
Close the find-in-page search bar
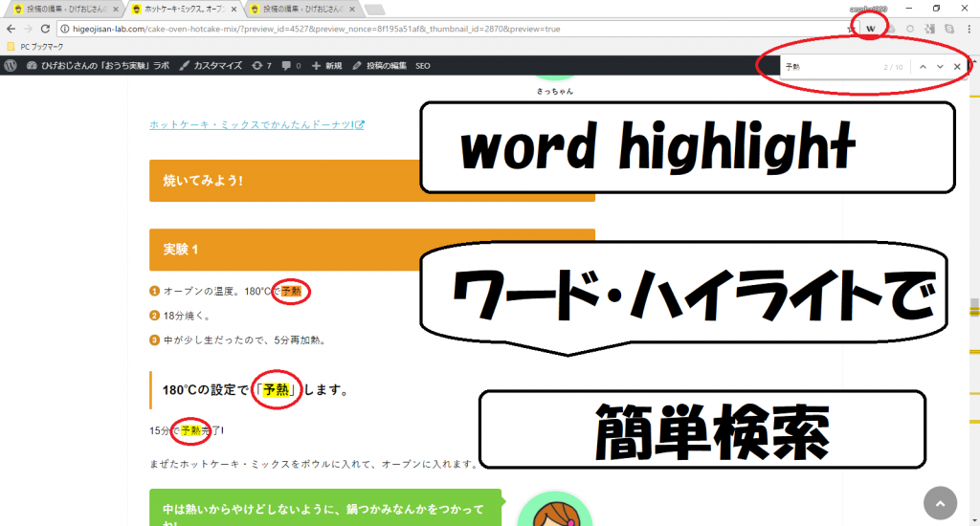click(957, 67)
